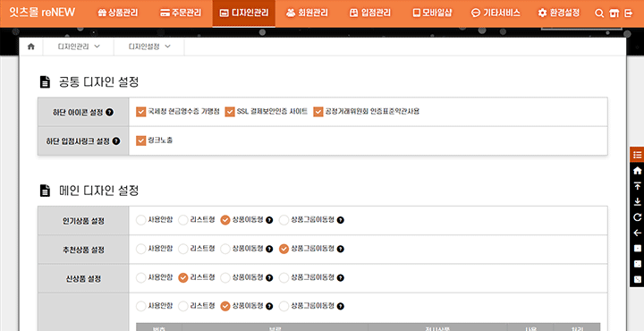
Task: Click the one-dot square icon in sidebar
Action: click(x=637, y=249)
